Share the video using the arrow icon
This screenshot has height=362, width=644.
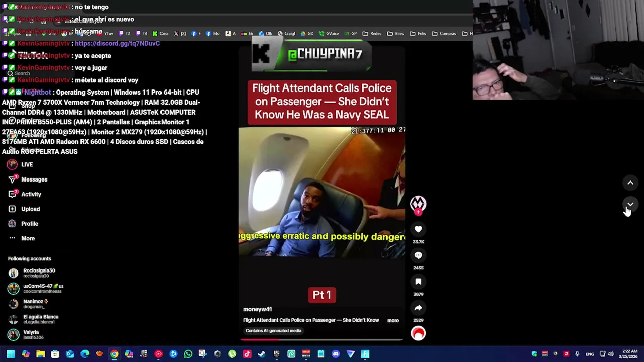418,308
